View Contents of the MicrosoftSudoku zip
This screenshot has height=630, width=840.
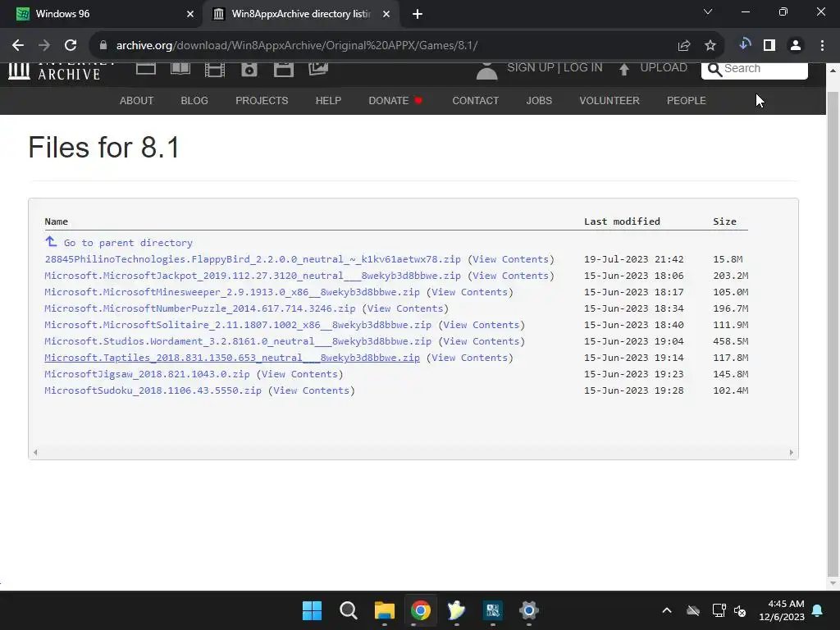click(311, 390)
